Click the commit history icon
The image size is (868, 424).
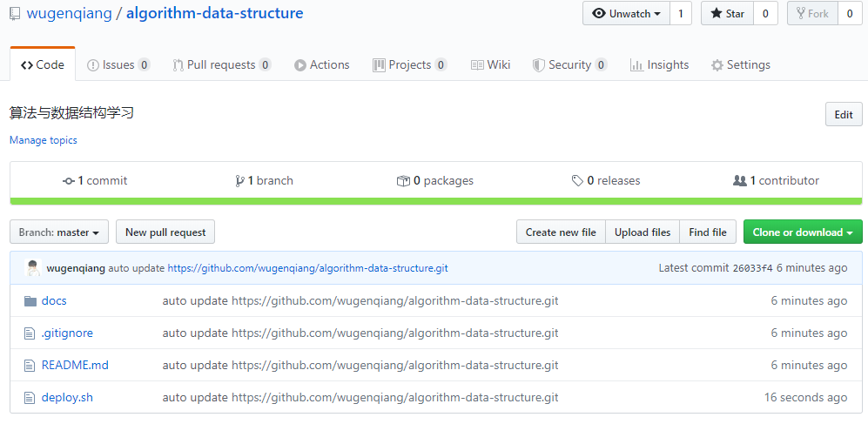(x=69, y=181)
